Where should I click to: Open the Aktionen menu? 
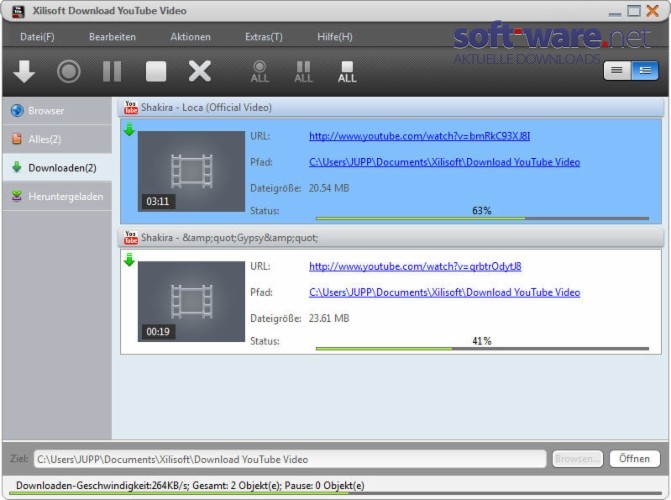pyautogui.click(x=190, y=37)
